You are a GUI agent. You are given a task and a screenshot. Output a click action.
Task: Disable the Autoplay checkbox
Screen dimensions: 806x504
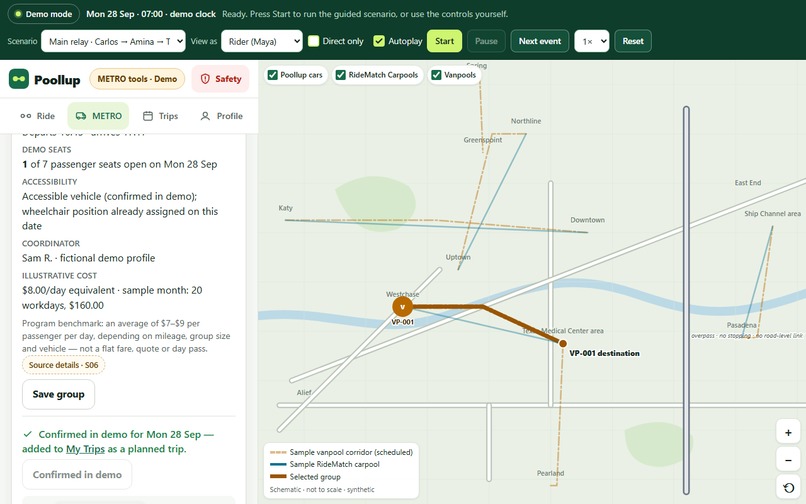pyautogui.click(x=379, y=41)
